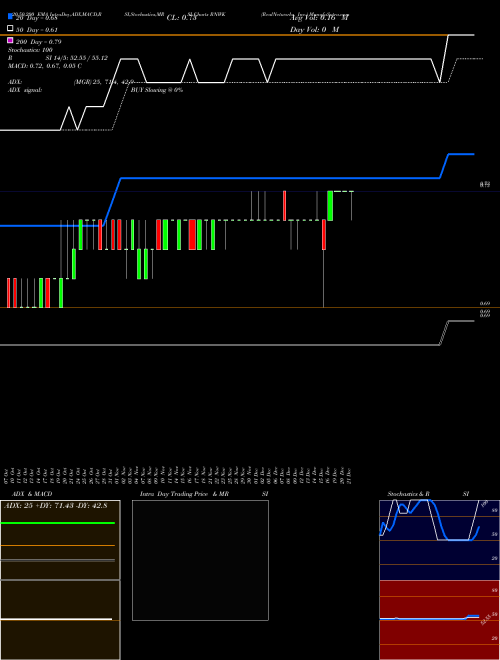The width and height of the screenshot is (500, 660).
Task: Click the 'Stochastics & R' panel title
Action: coord(408,494)
